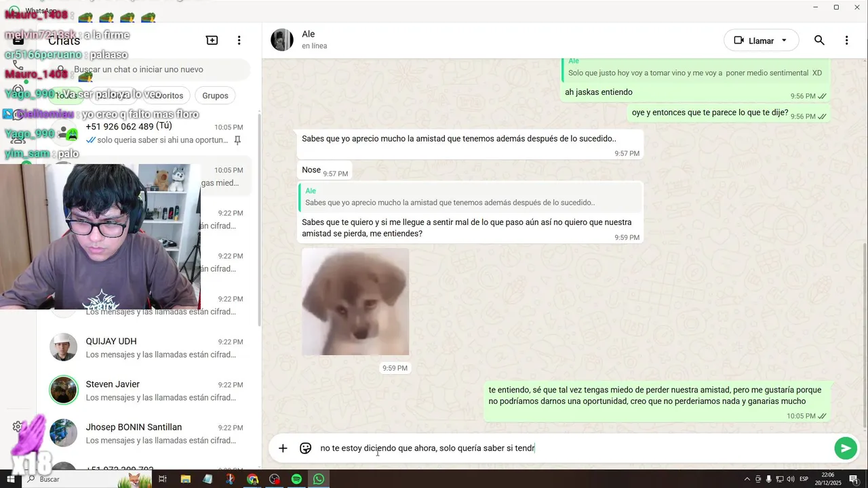The width and height of the screenshot is (868, 488).
Task: Open the notepad-like taskbar app icon
Action: [208, 479]
